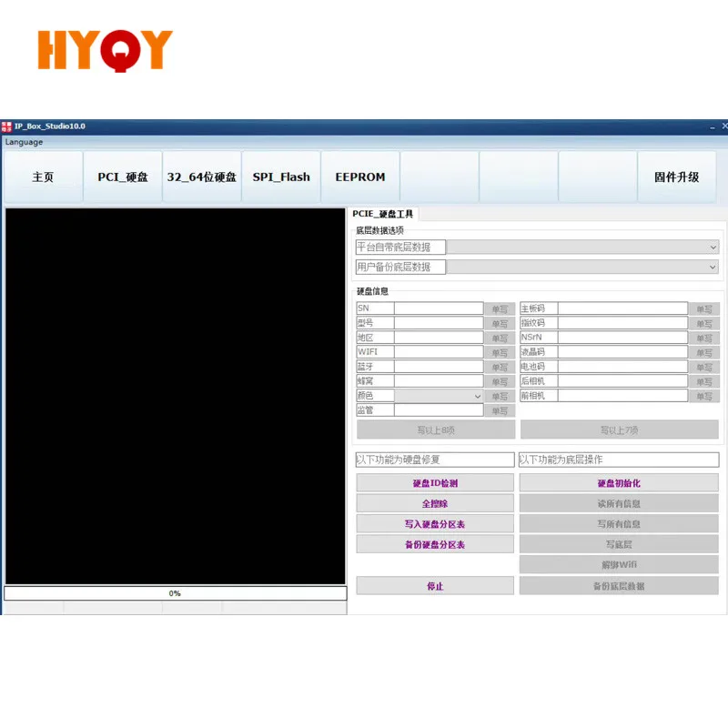Image resolution: width=728 pixels, height=728 pixels.
Task: Open the Language menu
Action: [25, 142]
